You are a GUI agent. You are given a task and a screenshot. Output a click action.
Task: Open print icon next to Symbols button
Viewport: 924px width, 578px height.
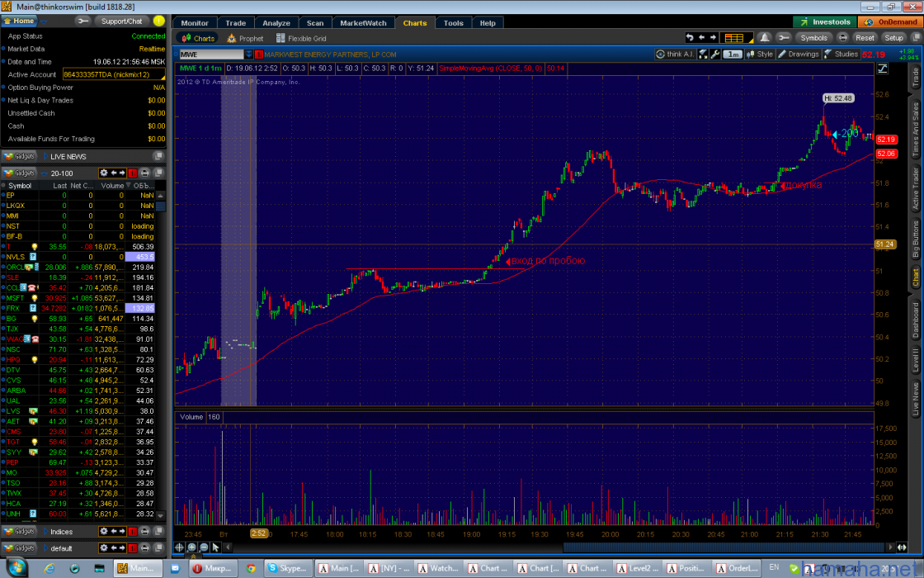point(842,38)
